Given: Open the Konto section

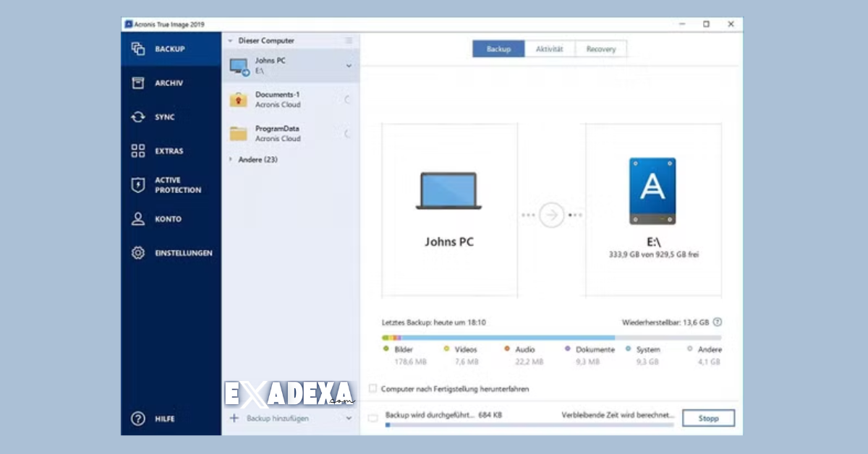Looking at the screenshot, I should click(137, 219).
